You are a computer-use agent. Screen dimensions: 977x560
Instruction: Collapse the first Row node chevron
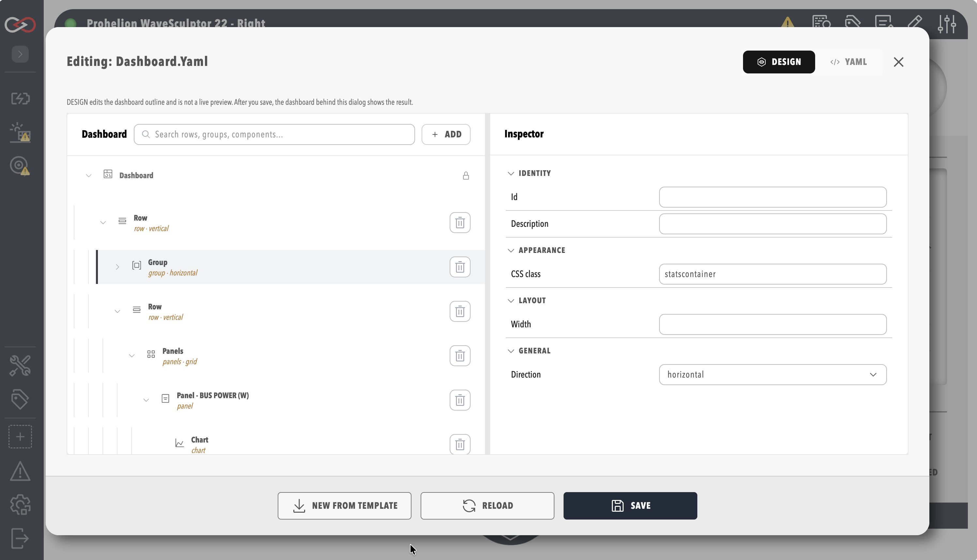tap(103, 223)
